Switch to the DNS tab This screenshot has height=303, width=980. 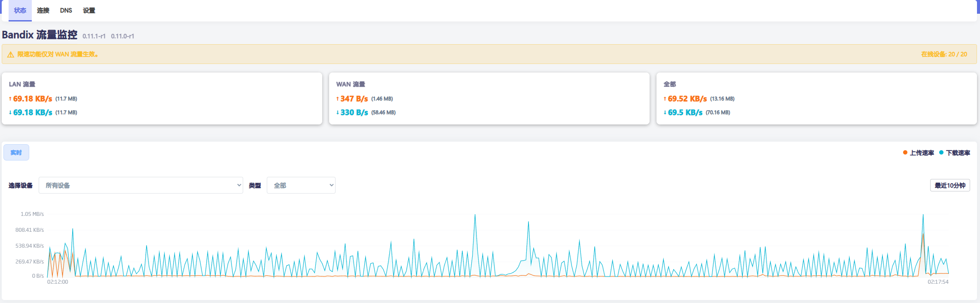(66, 10)
